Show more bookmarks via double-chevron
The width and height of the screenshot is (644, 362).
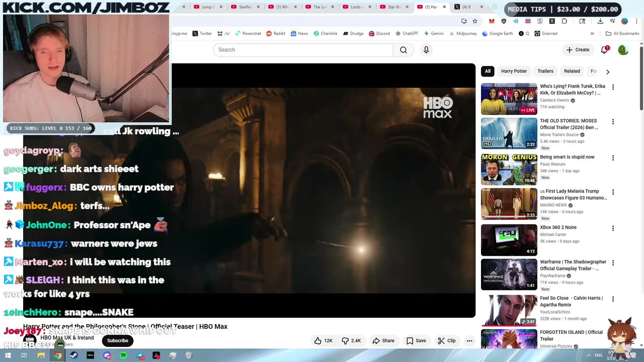592,34
